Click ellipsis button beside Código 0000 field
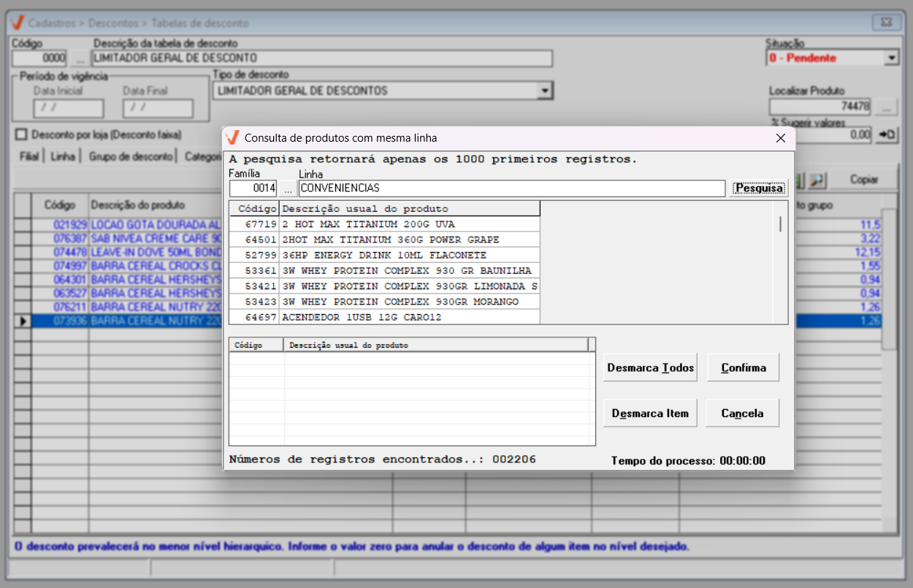Screen dimensions: 913x588 point(79,58)
